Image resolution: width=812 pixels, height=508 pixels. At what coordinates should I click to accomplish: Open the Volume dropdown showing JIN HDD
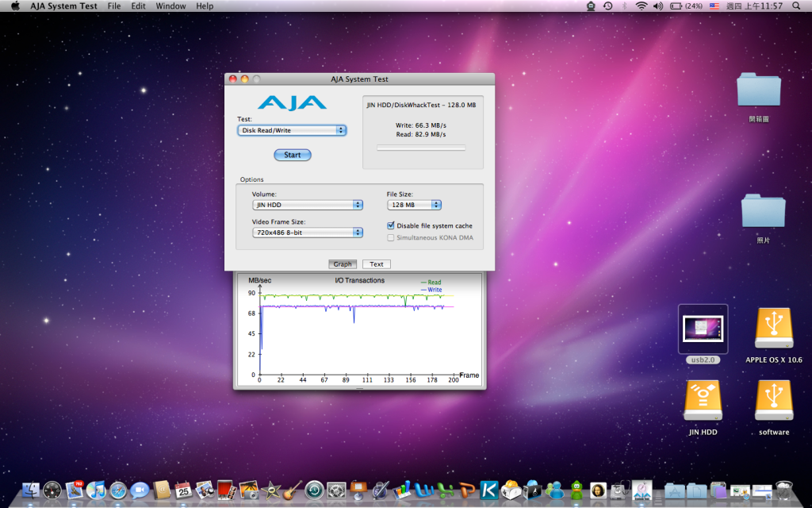[307, 205]
